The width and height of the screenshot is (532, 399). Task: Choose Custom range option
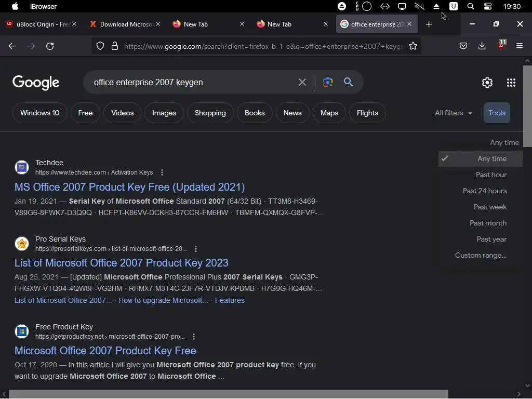(481, 255)
